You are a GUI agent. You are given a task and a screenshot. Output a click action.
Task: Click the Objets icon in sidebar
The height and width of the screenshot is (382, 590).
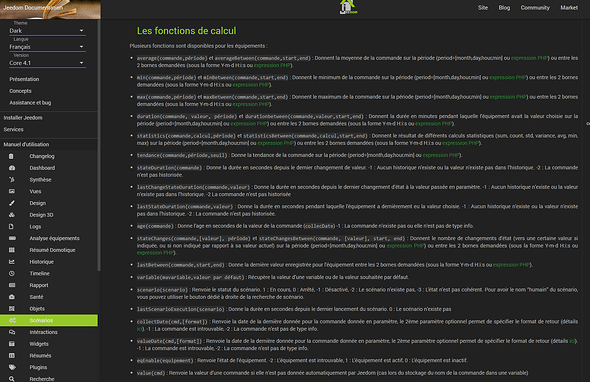pos(12,309)
